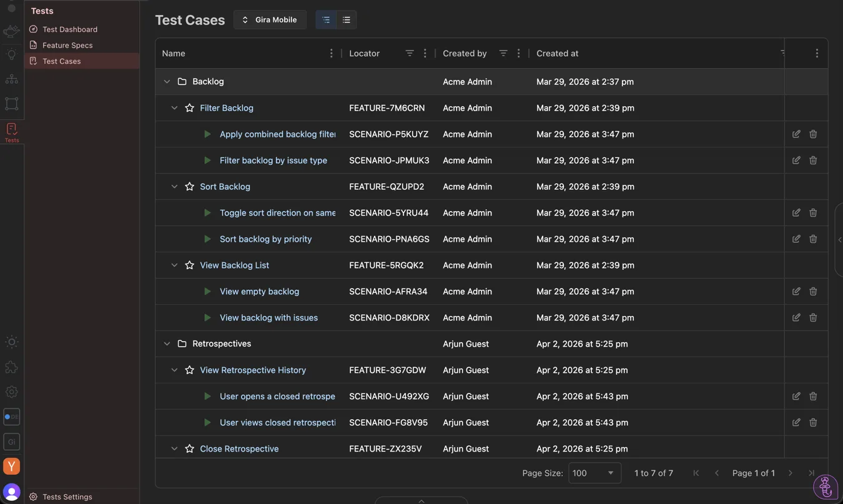Switch to tree view toggle
This screenshot has height=504, width=843.
[x=326, y=20]
